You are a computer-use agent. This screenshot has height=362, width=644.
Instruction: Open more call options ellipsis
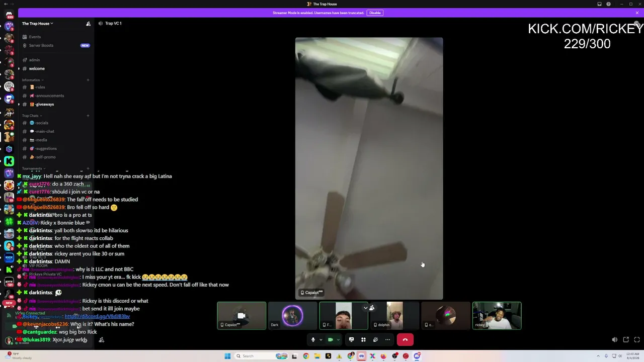[387, 340]
